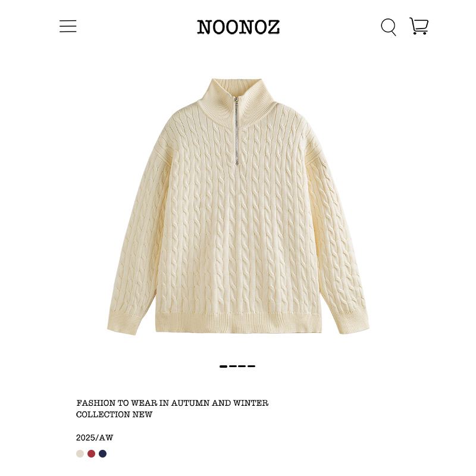Open search with the magnifying glass icon
Image resolution: width=476 pixels, height=476 pixels.
coord(389,27)
